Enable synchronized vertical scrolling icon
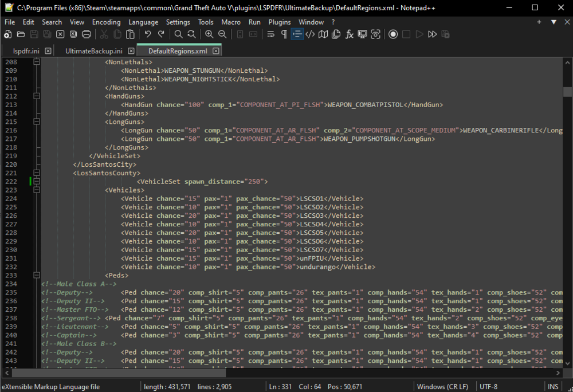The width and height of the screenshot is (573, 392). [x=240, y=34]
